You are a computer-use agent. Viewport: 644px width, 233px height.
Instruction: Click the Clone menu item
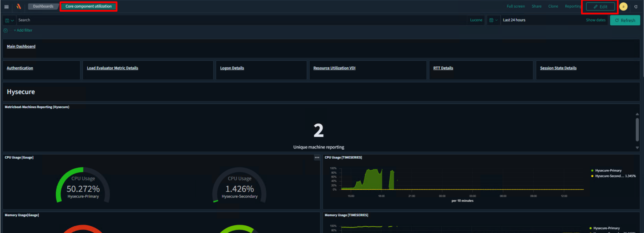pos(553,6)
